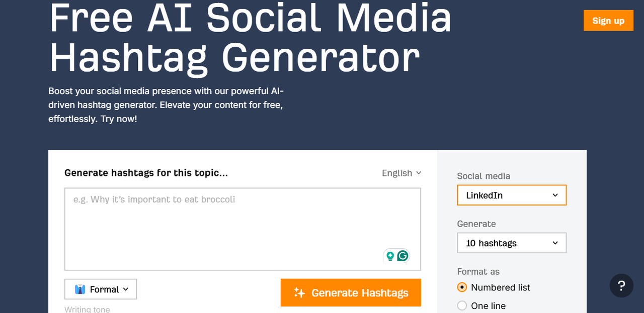Expand the 10 hashtags Generate dropdown
The height and width of the screenshot is (313, 644).
tap(511, 243)
